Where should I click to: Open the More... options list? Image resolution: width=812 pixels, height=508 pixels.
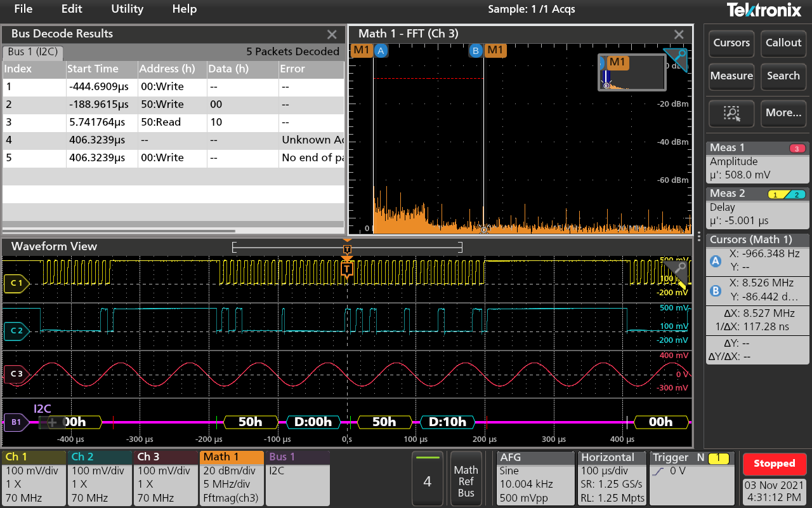click(x=783, y=113)
